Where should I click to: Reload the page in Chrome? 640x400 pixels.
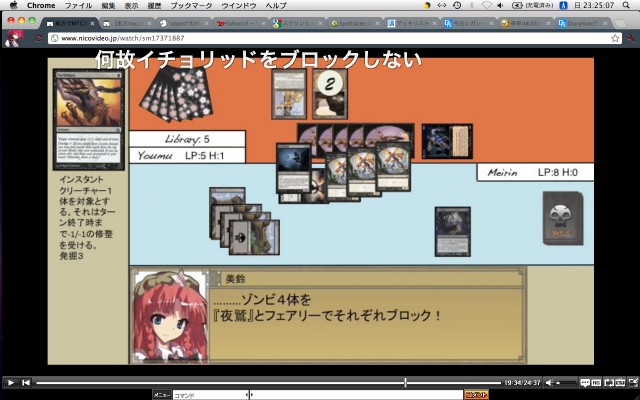(38, 38)
